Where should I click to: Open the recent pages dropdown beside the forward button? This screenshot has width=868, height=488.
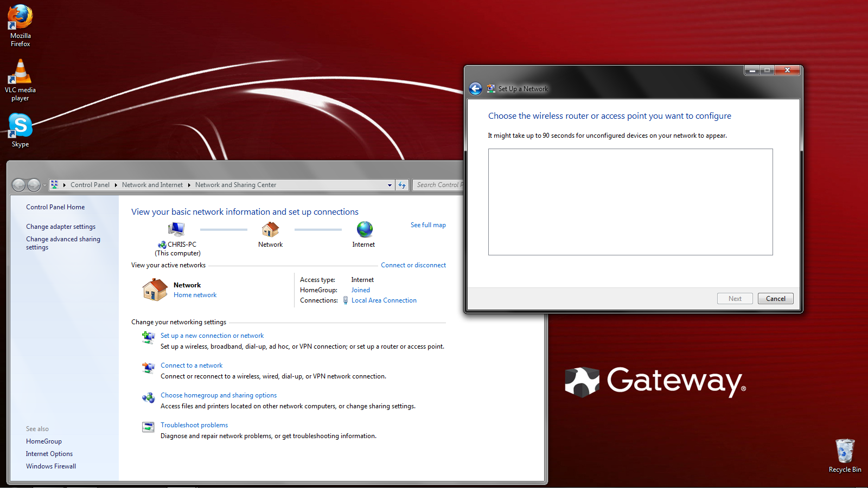[44, 185]
